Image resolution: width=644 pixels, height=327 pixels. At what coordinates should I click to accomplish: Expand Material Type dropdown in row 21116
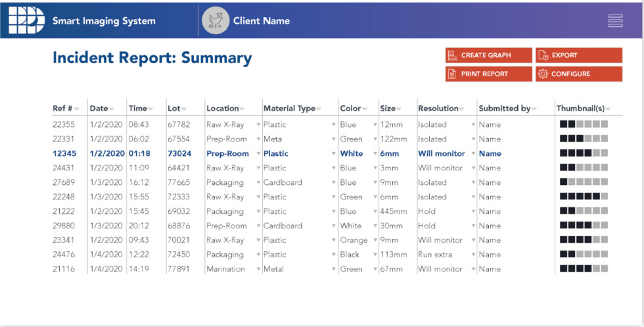point(334,269)
